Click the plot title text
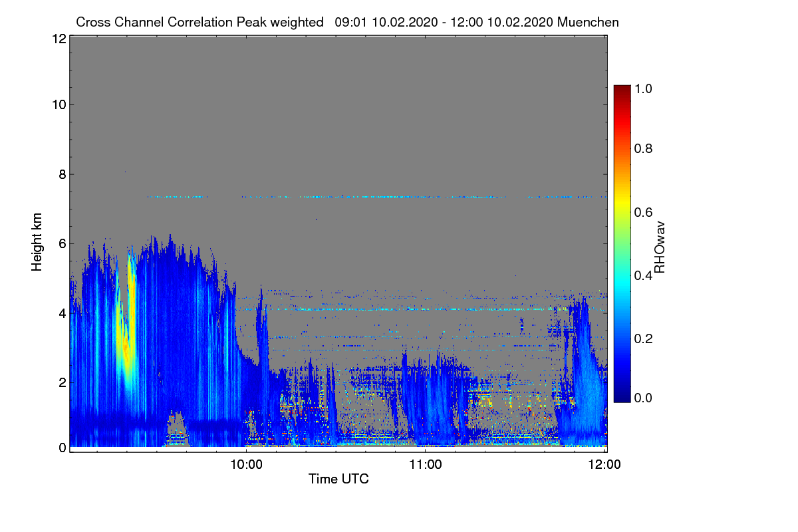The image size is (798, 532). coord(347,22)
